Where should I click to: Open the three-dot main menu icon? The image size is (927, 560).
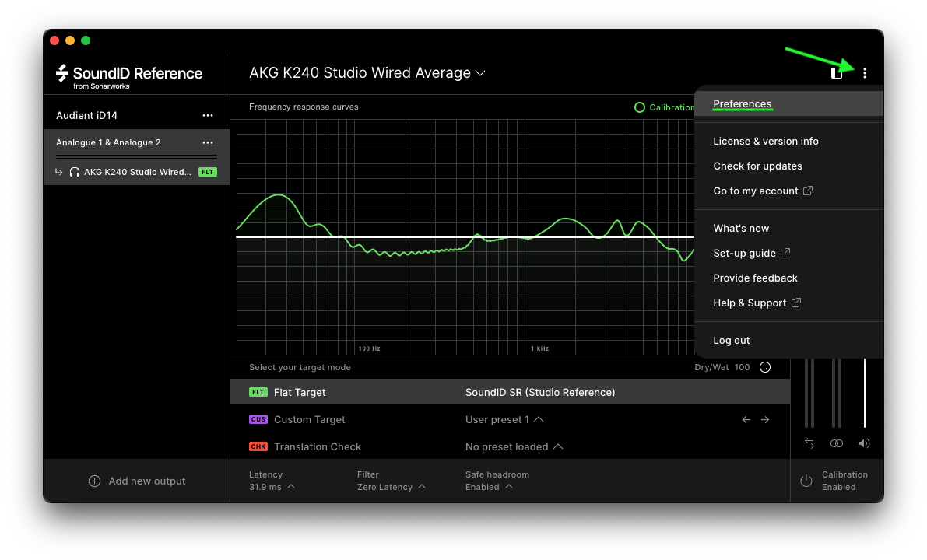tap(864, 73)
